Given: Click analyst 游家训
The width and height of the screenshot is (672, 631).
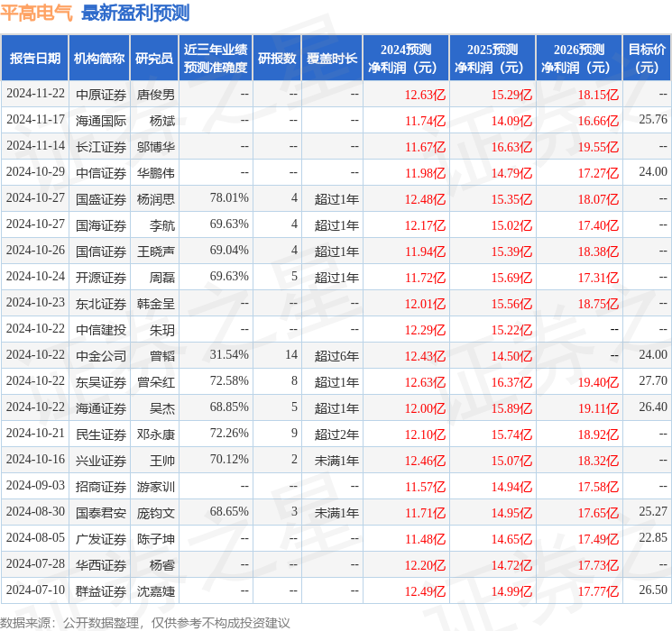Looking at the screenshot, I should [156, 486].
